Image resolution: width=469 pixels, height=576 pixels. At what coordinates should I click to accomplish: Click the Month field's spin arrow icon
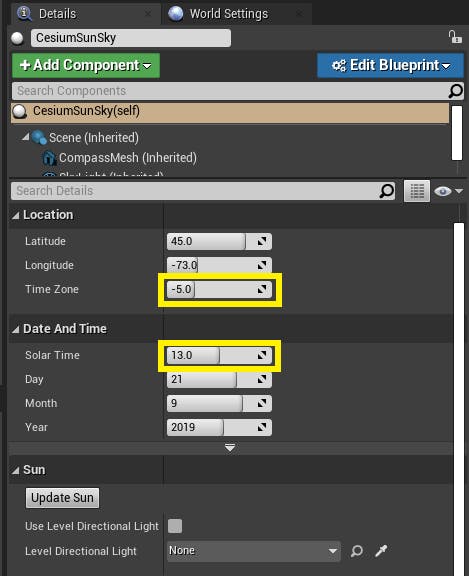[261, 403]
